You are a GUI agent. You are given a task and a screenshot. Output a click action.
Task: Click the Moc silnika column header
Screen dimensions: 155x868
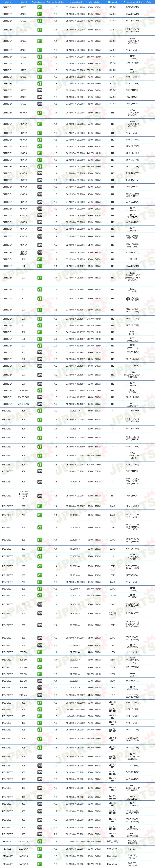(94, 2)
